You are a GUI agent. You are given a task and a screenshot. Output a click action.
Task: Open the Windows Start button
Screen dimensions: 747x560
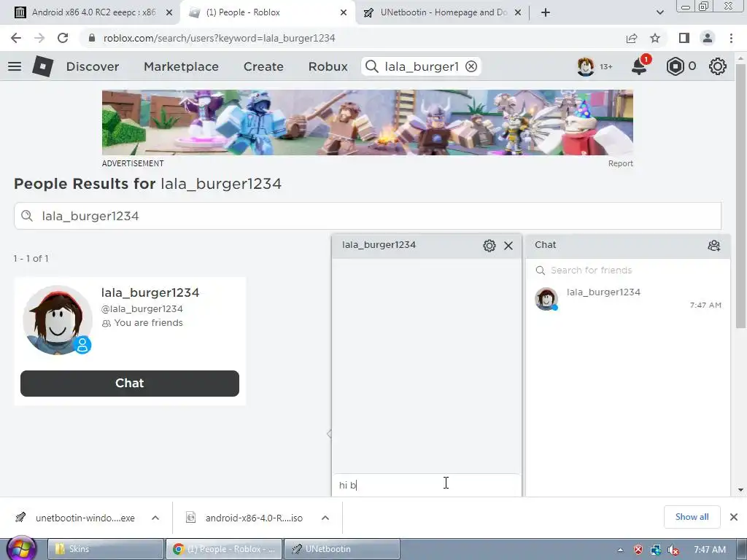21,548
